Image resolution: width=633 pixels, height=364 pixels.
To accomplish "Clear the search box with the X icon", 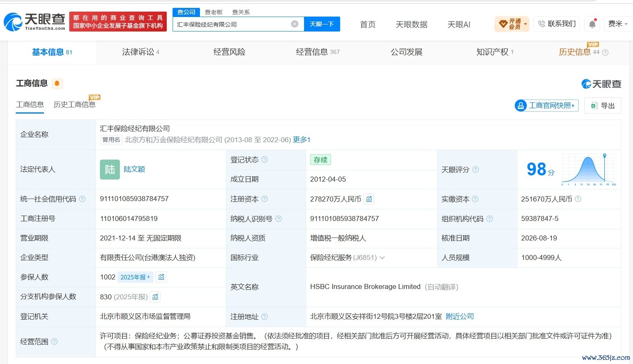I will (x=295, y=24).
